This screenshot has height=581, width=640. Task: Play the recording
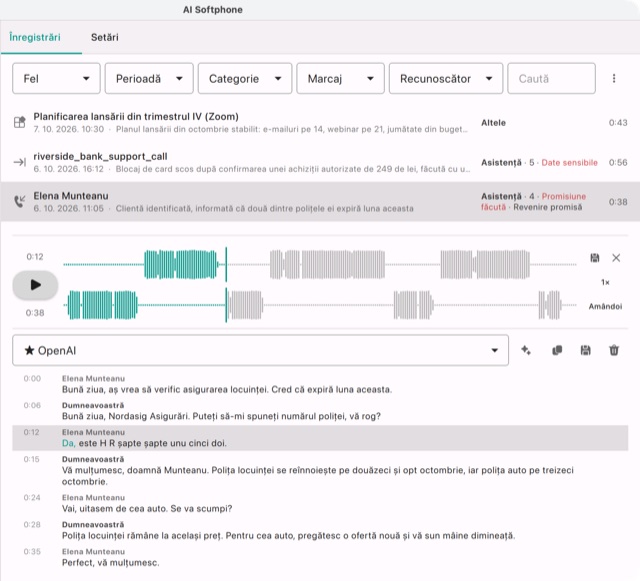coord(35,285)
